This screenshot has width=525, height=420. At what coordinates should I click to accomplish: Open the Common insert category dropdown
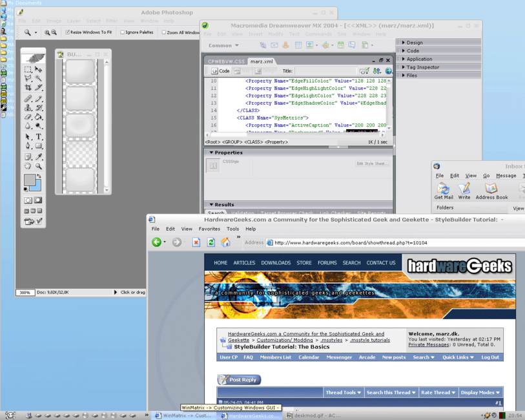[x=223, y=45]
